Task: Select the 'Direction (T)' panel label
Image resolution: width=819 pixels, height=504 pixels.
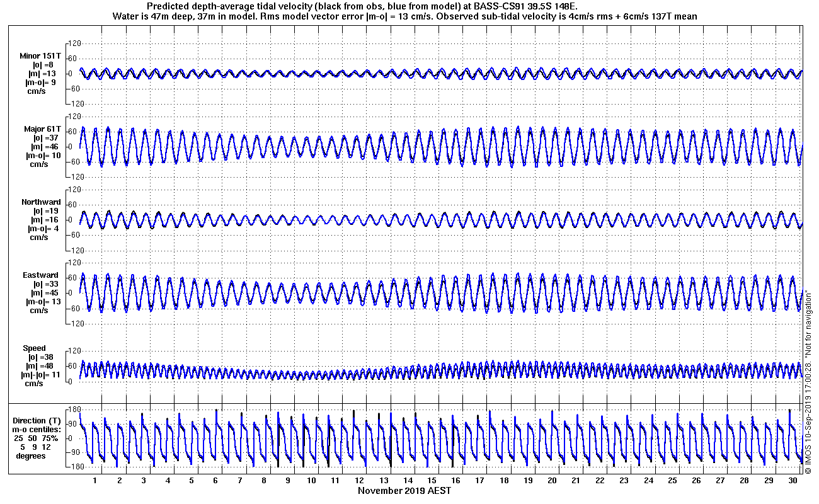Action: click(x=38, y=421)
